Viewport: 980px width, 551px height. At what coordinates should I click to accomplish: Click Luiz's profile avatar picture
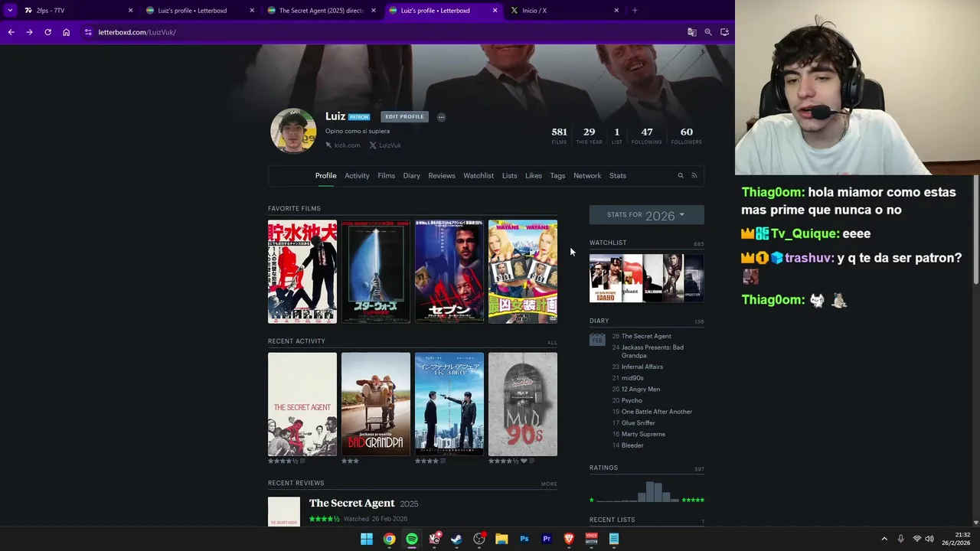pyautogui.click(x=293, y=131)
